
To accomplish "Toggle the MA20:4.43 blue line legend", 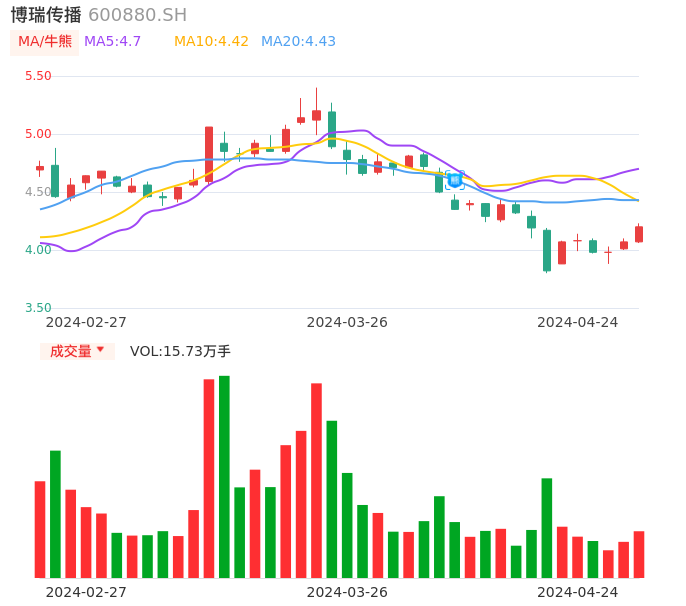I will [298, 42].
